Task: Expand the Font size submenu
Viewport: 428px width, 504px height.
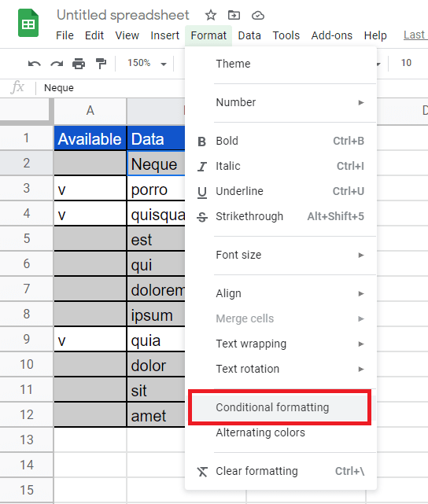Action: (281, 256)
